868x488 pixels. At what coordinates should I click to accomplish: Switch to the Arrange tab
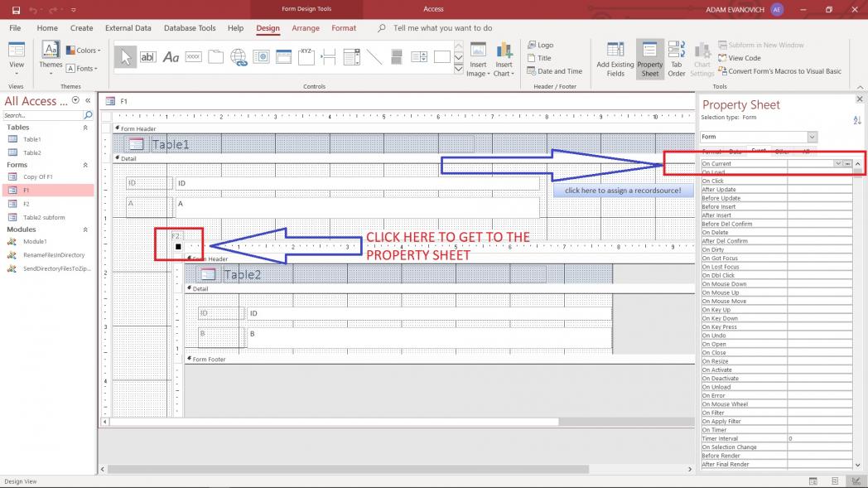tap(306, 28)
